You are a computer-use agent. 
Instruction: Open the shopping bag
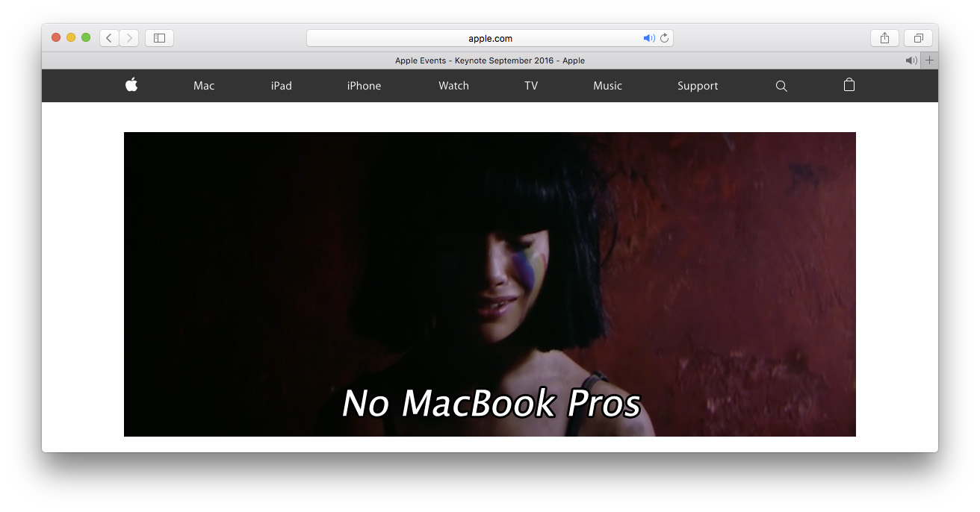click(x=849, y=85)
